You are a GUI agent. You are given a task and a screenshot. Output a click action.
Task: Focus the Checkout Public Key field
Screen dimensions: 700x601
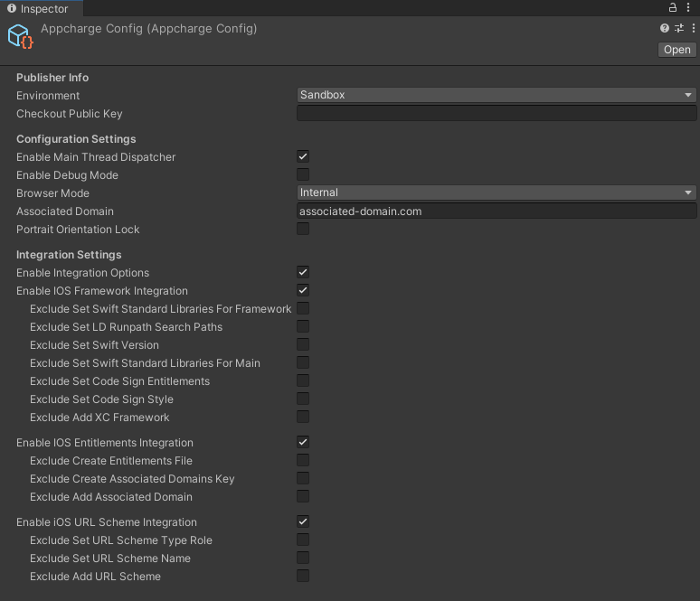[497, 113]
